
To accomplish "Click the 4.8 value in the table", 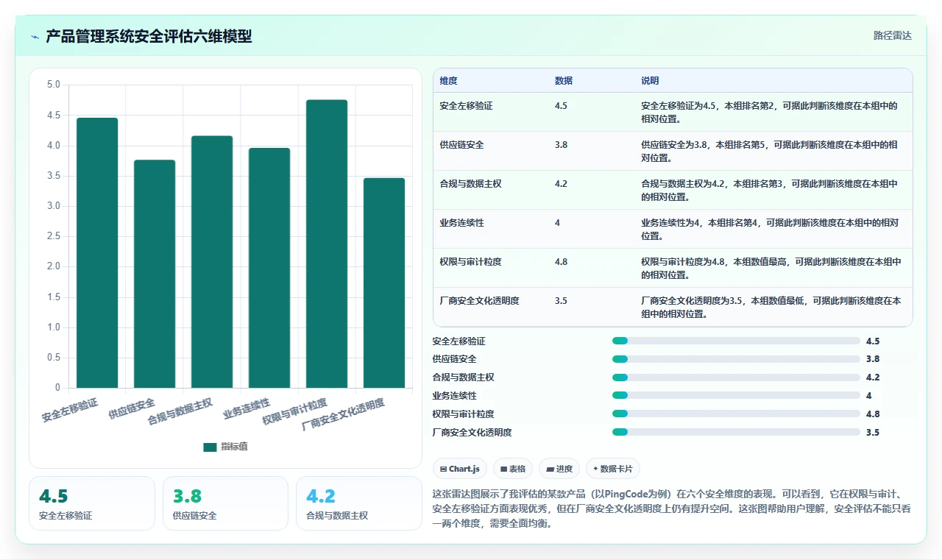I will (x=561, y=262).
